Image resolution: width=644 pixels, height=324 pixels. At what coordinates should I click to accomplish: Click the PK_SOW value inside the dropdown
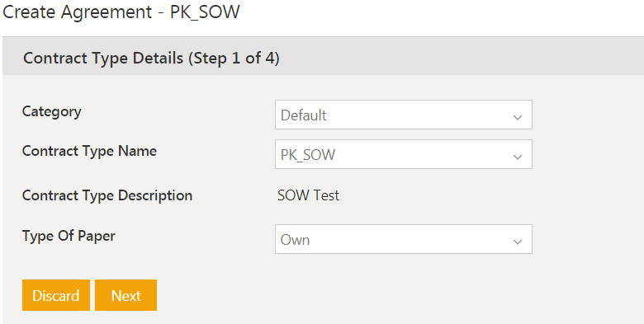click(x=308, y=155)
